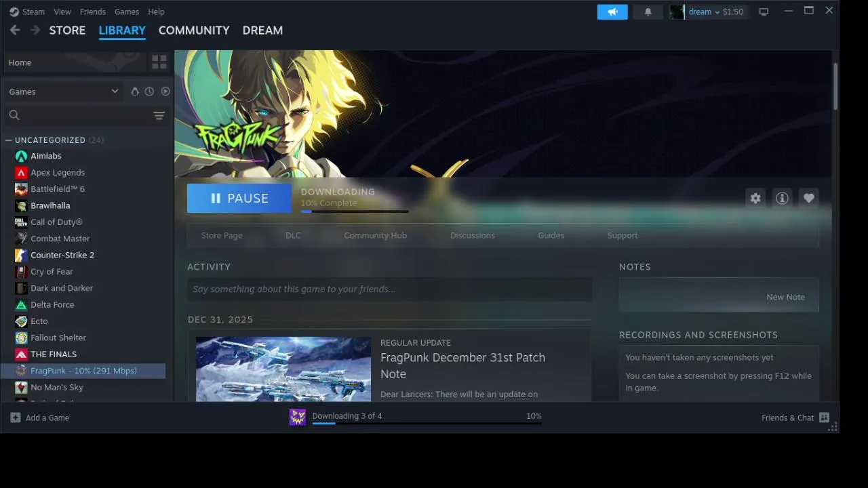Click the activity post text field
The height and width of the screenshot is (488, 868).
[x=389, y=289]
